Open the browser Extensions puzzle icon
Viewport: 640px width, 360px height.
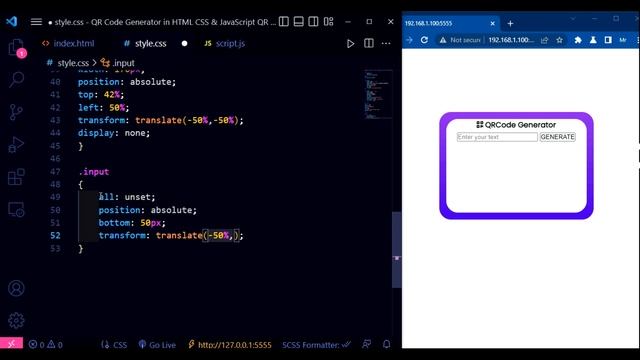point(578,40)
